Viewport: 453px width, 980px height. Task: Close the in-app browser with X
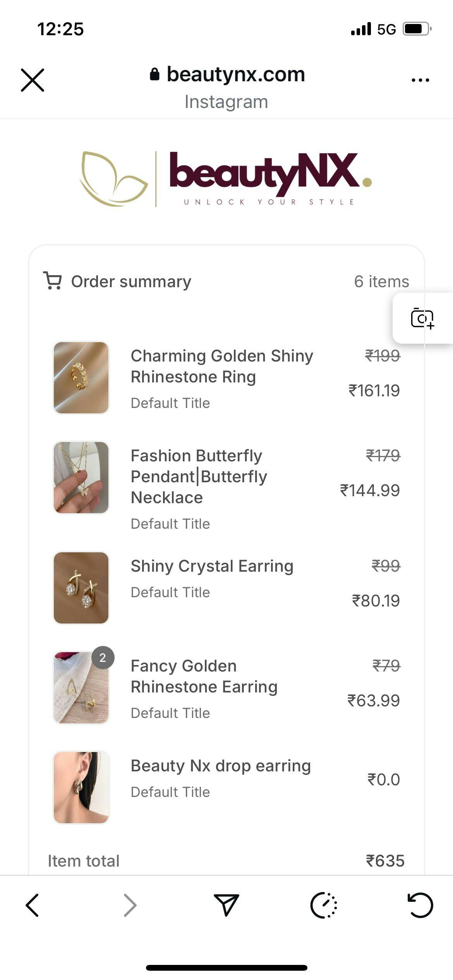click(x=33, y=80)
